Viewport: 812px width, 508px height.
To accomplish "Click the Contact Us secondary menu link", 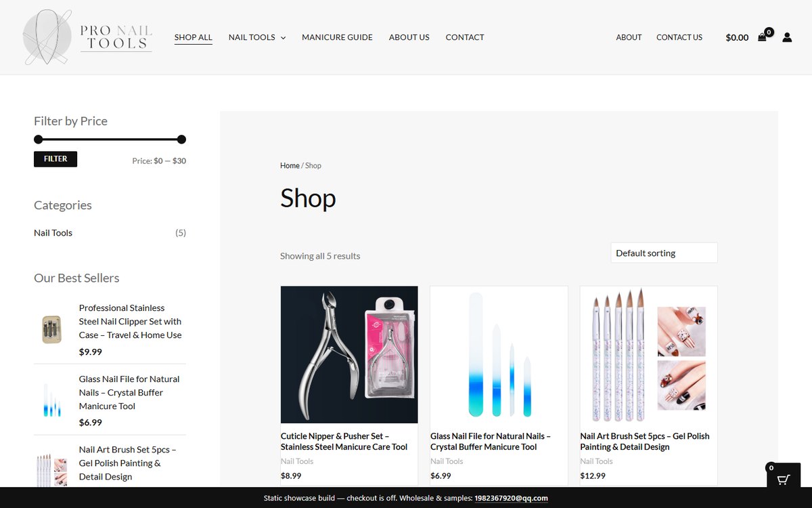I will (x=679, y=37).
